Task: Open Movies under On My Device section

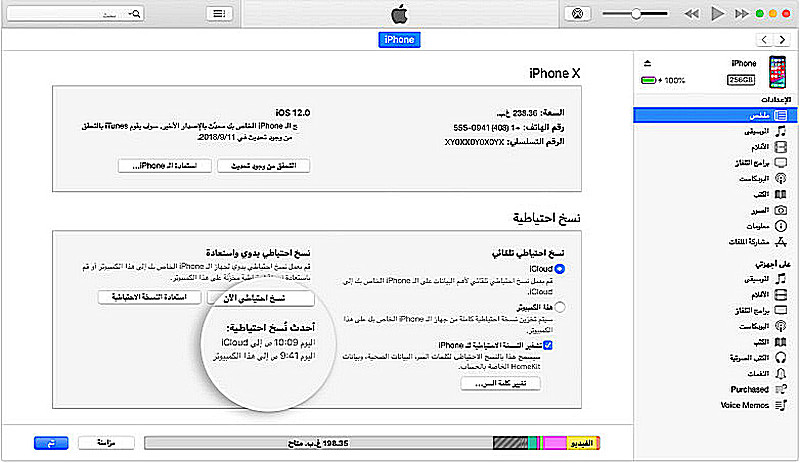Action: point(768,295)
